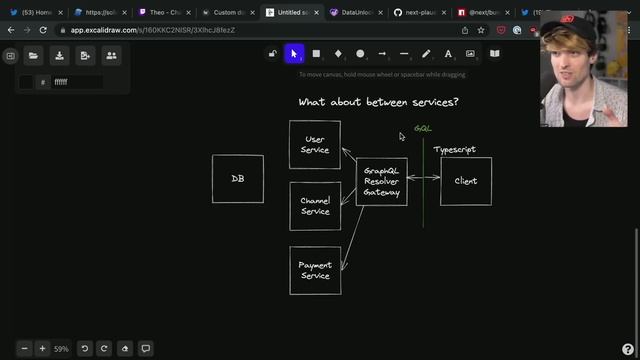Switch to the Theo Twitch tab
The image size is (640, 360).
165,13
